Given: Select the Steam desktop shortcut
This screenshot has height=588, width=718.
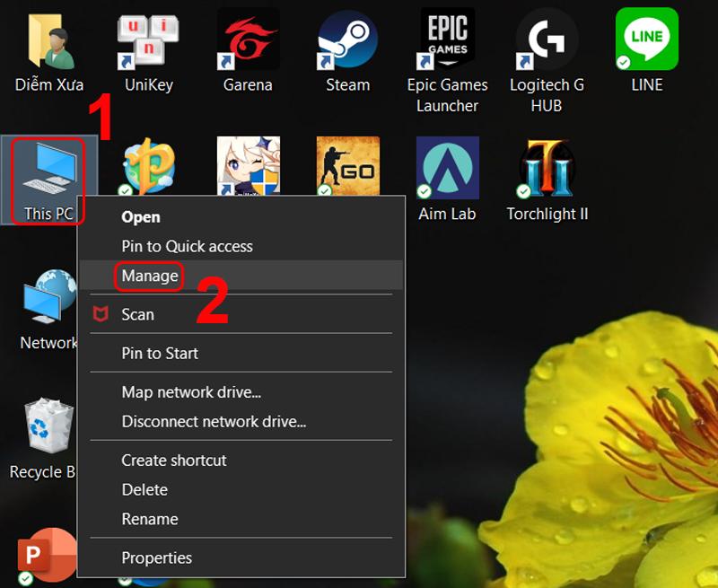Looking at the screenshot, I should point(347,40).
